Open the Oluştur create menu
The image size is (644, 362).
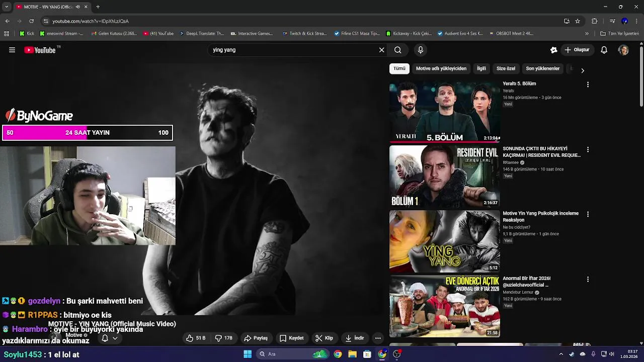(x=577, y=50)
